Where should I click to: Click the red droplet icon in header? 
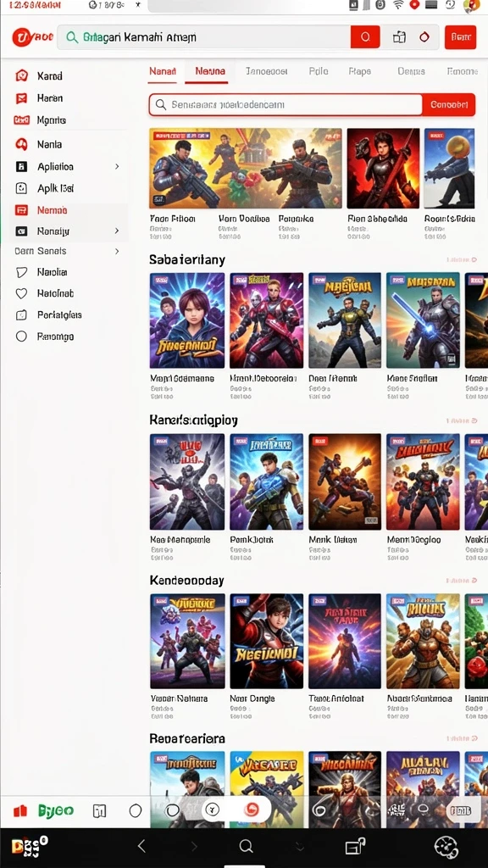coord(424,37)
